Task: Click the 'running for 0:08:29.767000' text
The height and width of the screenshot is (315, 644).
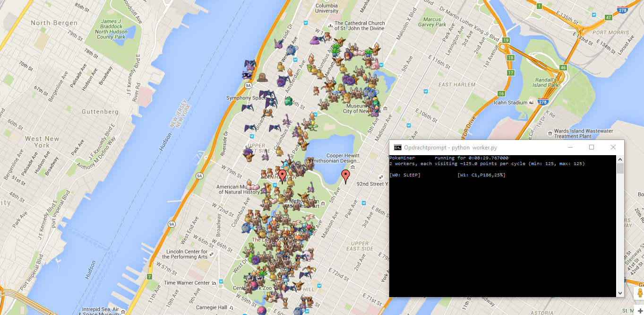Action: pos(472,158)
